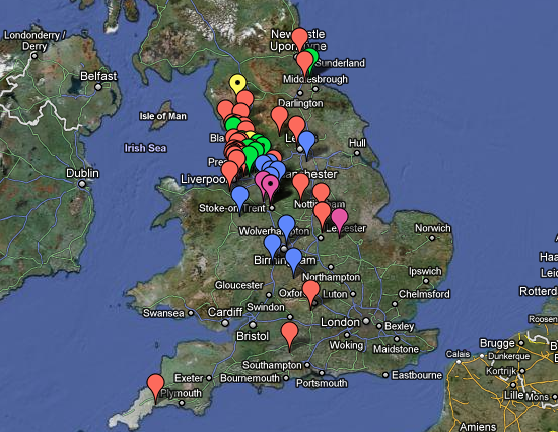Click the blue pin left of Birmingham label

[x=273, y=246]
